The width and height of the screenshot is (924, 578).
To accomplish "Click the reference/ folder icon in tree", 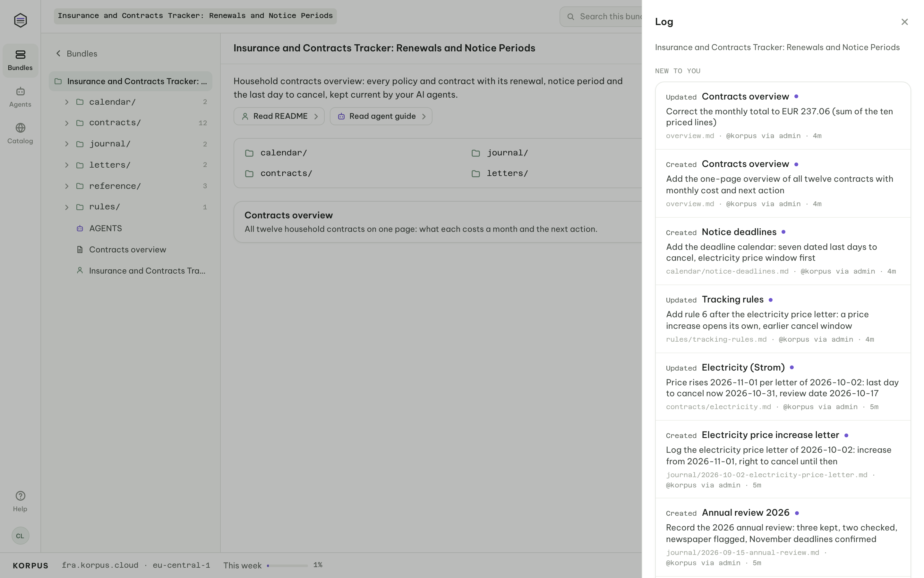I will (x=80, y=186).
